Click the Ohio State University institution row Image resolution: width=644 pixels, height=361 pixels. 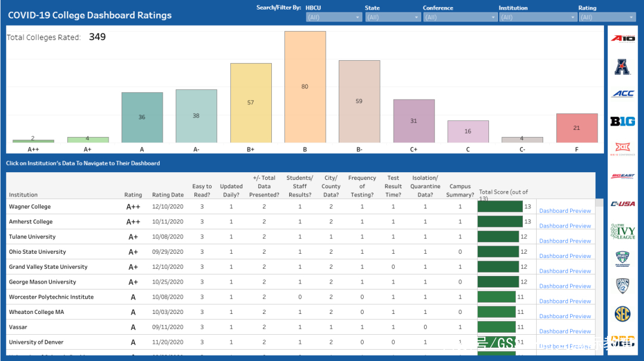(38, 252)
